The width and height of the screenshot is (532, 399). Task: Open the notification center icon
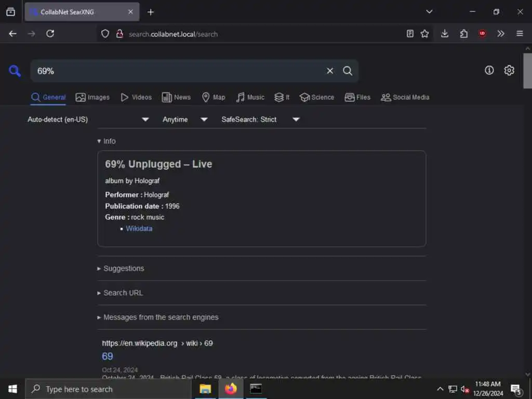tap(516, 390)
